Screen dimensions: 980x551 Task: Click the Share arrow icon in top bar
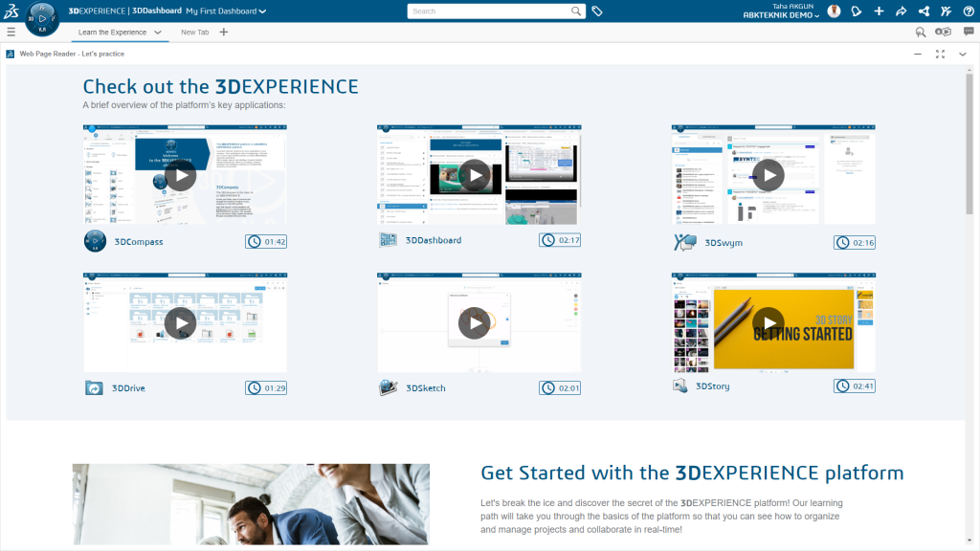coord(901,11)
